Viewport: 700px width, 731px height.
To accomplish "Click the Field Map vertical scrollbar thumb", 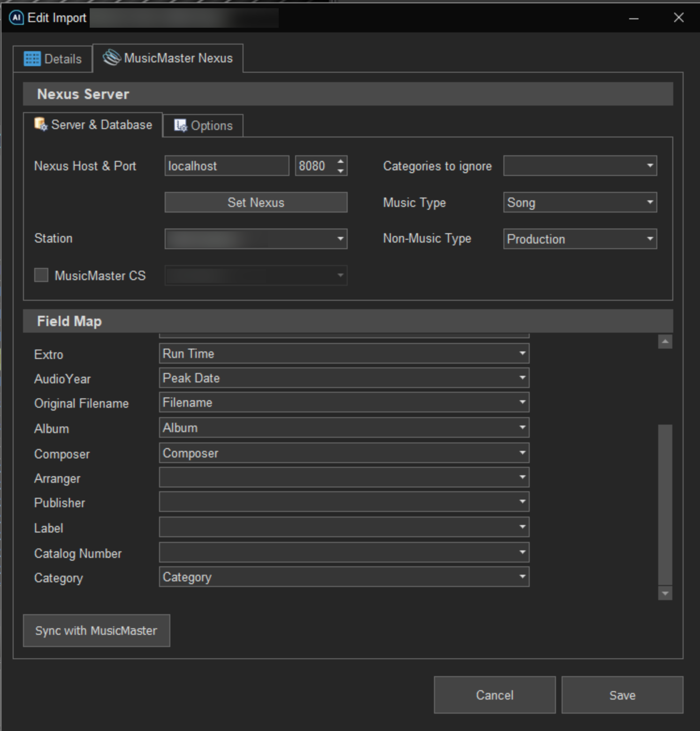I will [x=665, y=504].
